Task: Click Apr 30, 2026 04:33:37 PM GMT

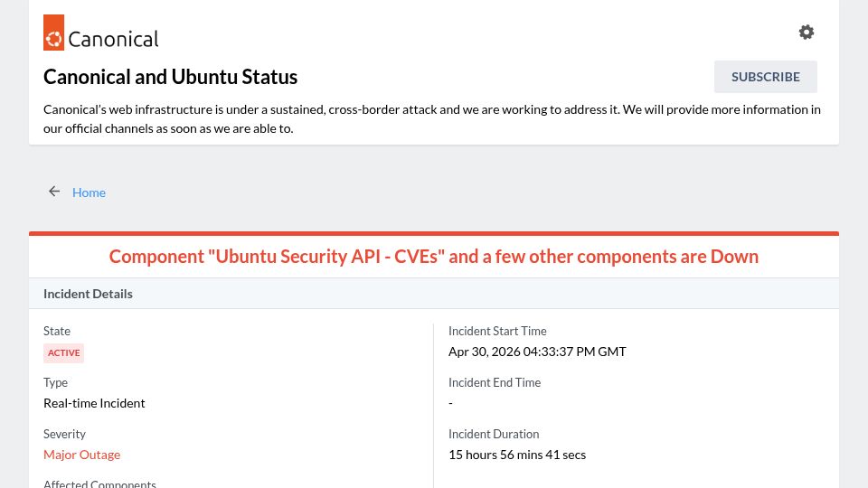Action: click(x=537, y=352)
